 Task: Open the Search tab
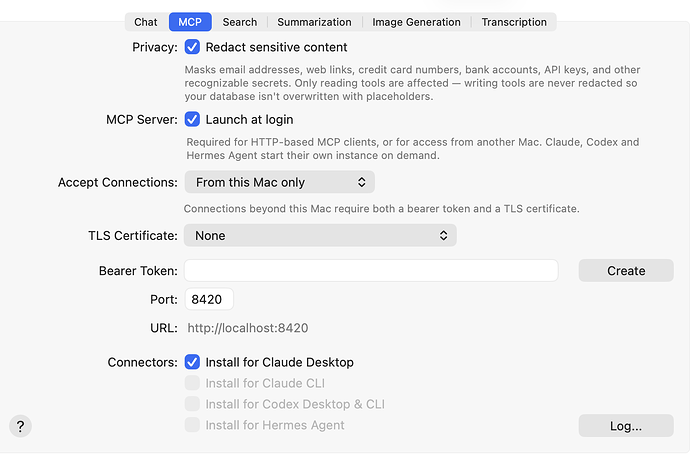click(x=240, y=22)
